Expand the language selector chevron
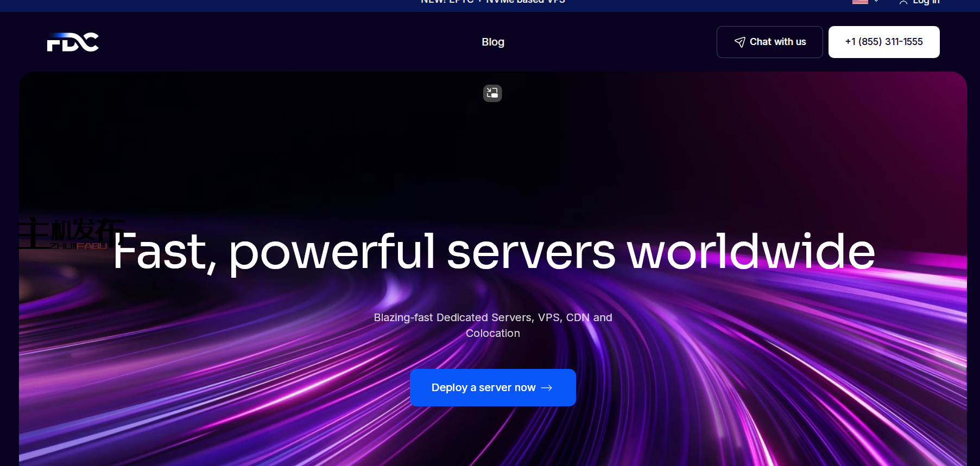Viewport: 980px width, 466px height. coord(876,2)
